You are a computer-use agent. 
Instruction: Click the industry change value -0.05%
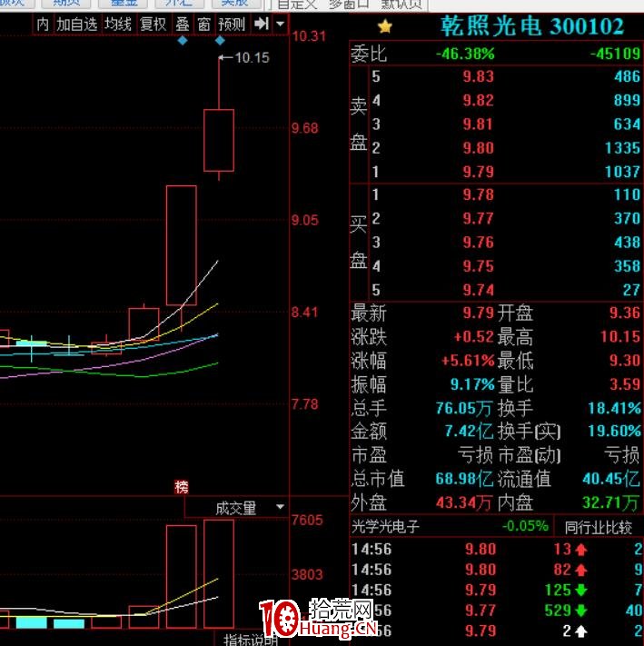[x=525, y=526]
